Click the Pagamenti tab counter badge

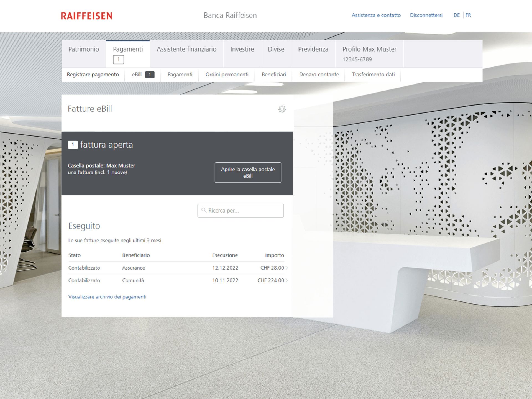pos(118,60)
